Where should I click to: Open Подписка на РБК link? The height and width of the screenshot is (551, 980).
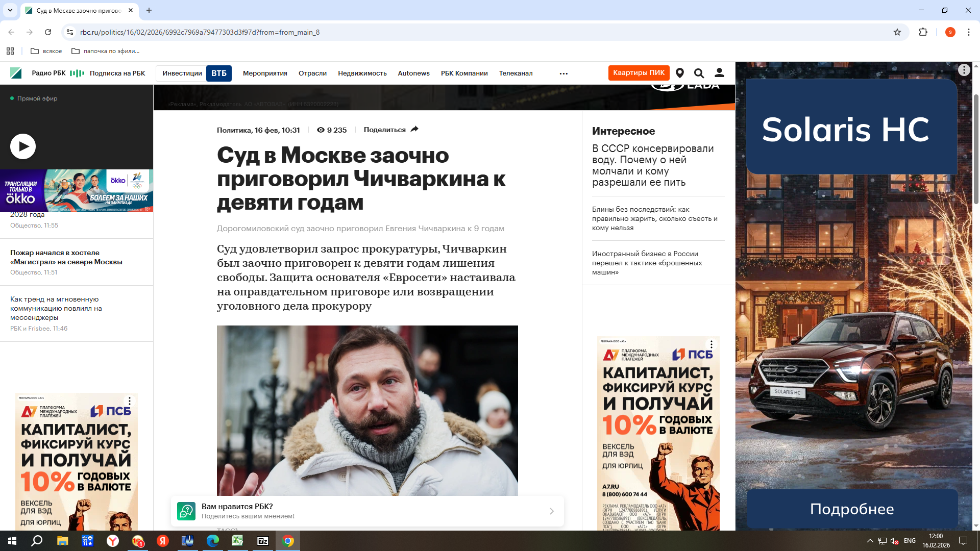tap(117, 73)
